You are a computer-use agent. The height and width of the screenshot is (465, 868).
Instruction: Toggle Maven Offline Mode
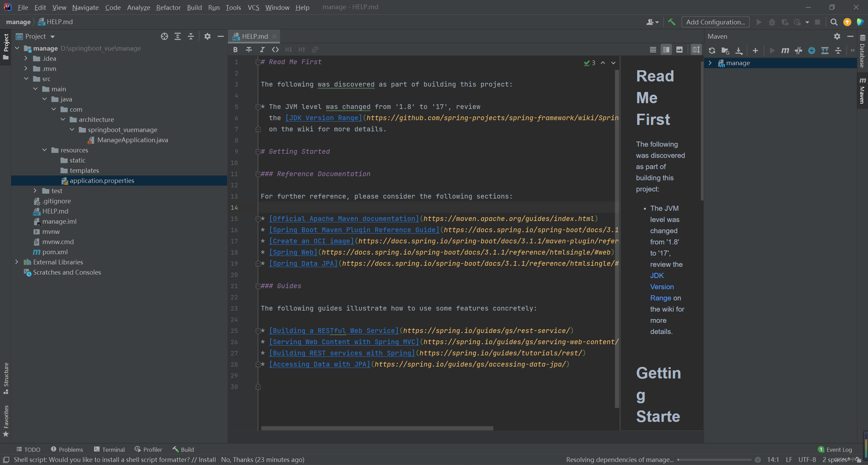tap(798, 51)
